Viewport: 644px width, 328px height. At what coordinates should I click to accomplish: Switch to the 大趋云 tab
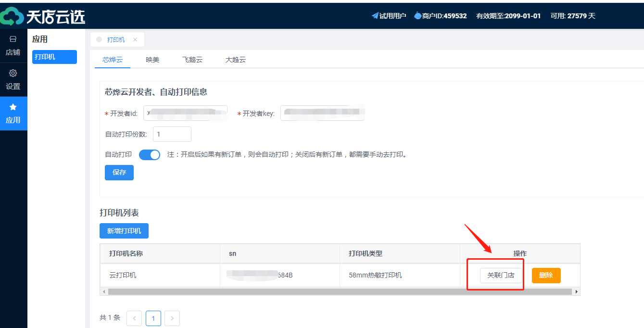coord(236,60)
